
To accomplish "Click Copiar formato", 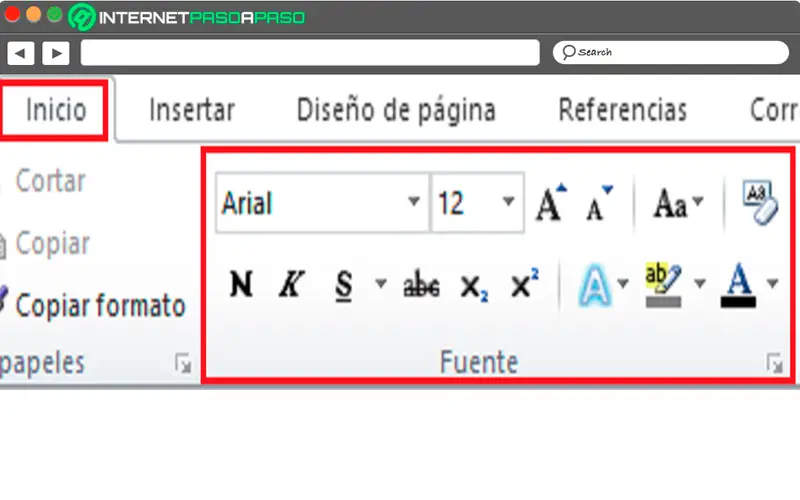I will (100, 306).
